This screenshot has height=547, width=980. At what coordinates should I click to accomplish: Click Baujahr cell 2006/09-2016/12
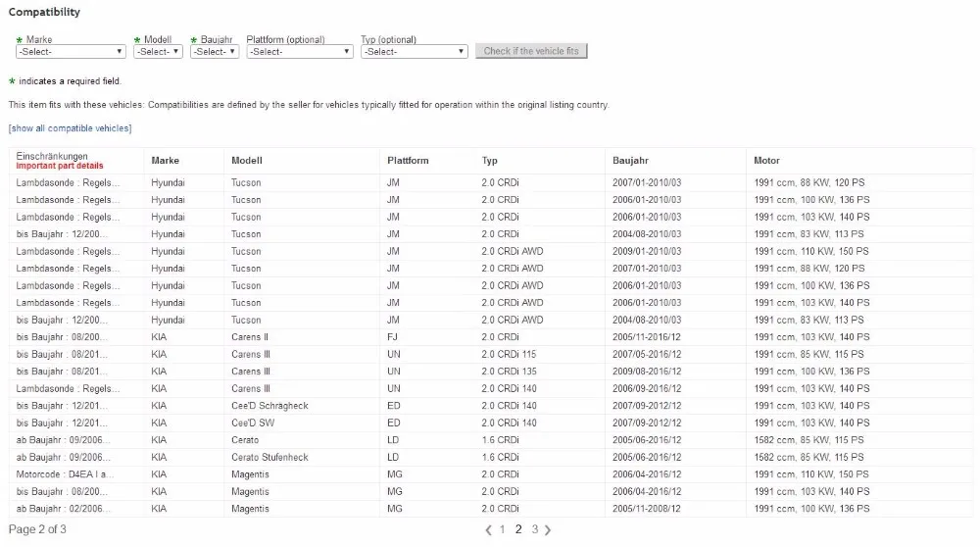coord(646,388)
